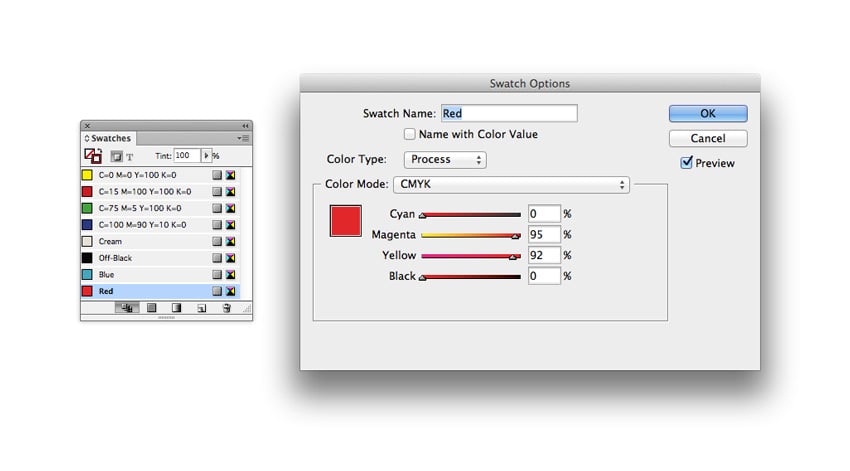Select the Swatches panel tab
850x471 pixels.
[110, 138]
